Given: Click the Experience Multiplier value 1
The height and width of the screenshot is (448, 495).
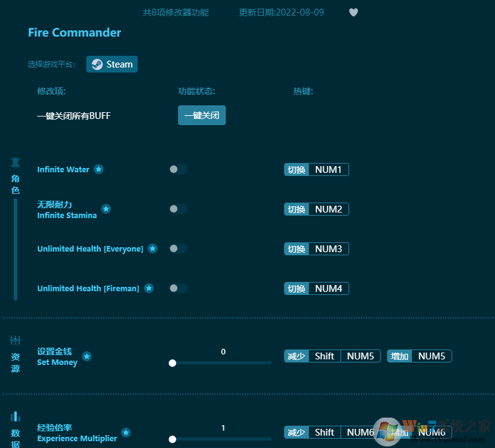Looking at the screenshot, I should 223,428.
